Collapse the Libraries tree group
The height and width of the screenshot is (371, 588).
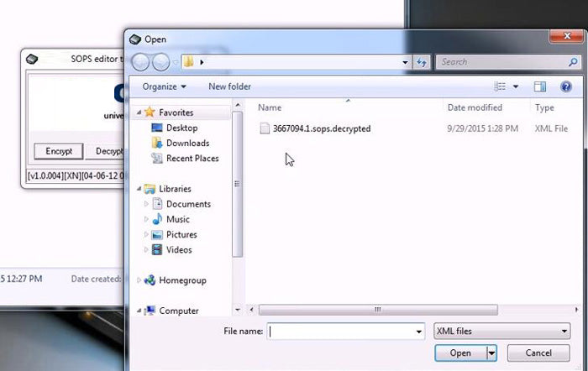(139, 189)
